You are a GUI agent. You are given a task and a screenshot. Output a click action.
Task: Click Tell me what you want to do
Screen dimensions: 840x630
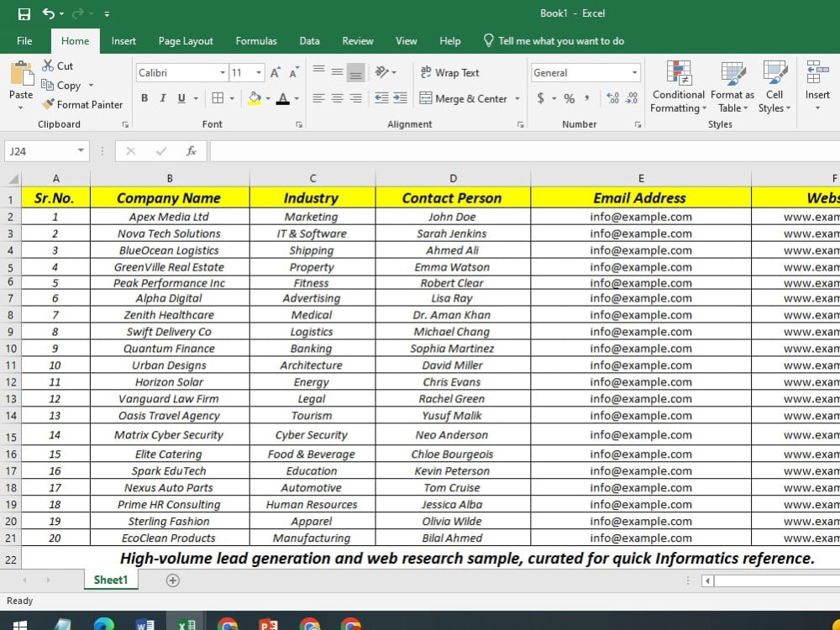coord(554,40)
